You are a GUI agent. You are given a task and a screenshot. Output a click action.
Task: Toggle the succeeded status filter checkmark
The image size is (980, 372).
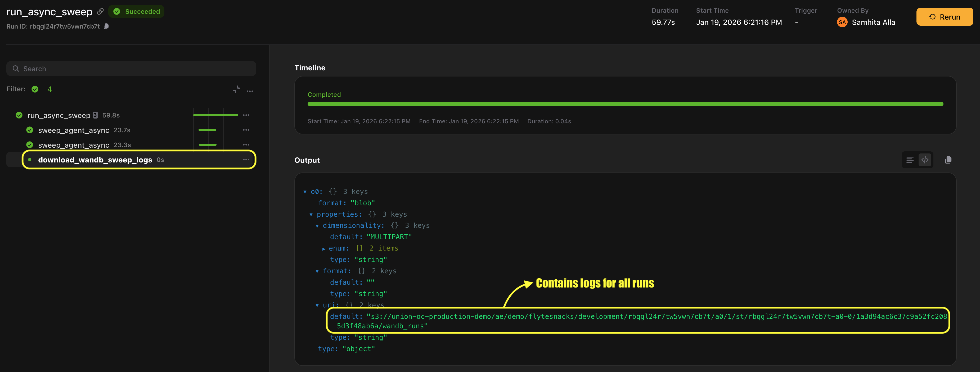pos(35,89)
